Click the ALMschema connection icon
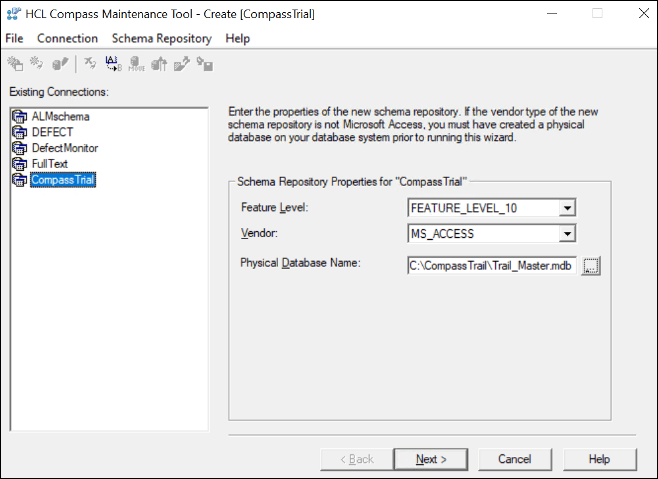The width and height of the screenshot is (658, 479). pos(20,116)
